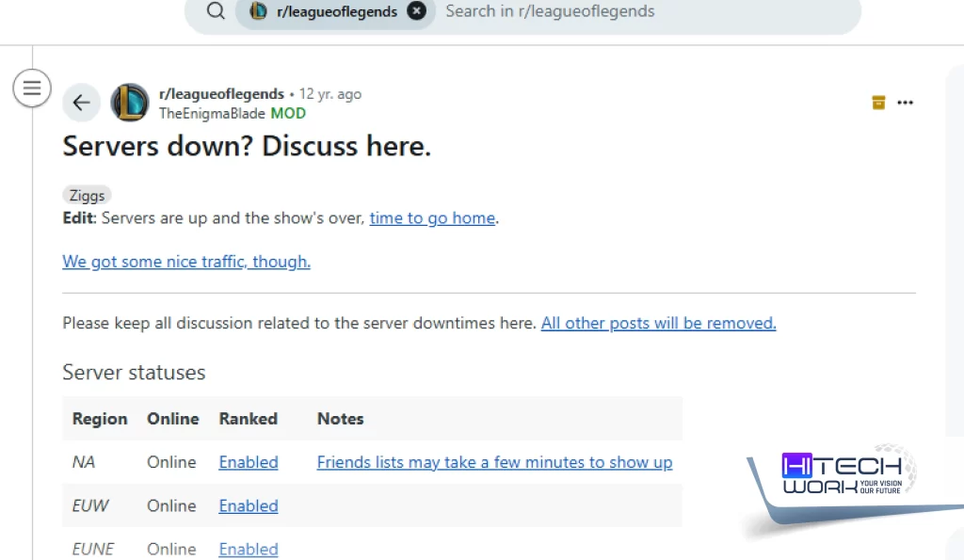Click the green MOD badge
The width and height of the screenshot is (964, 560).
point(288,114)
